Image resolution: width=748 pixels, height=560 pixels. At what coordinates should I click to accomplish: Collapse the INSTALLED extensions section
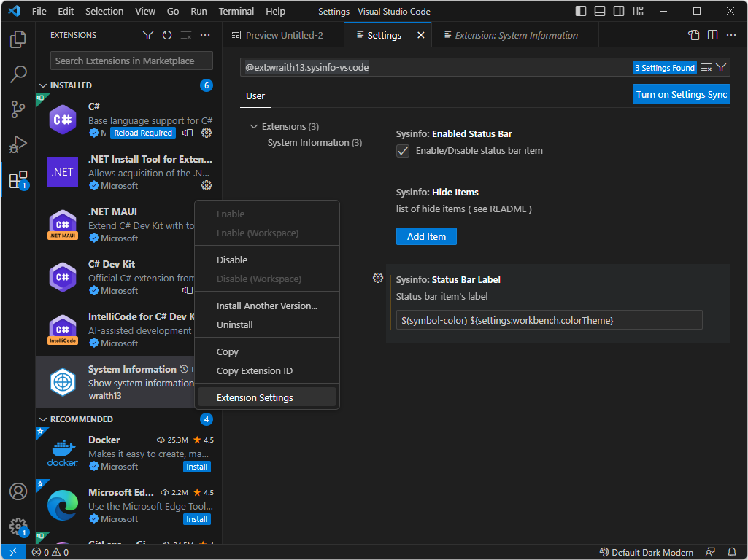tap(42, 85)
